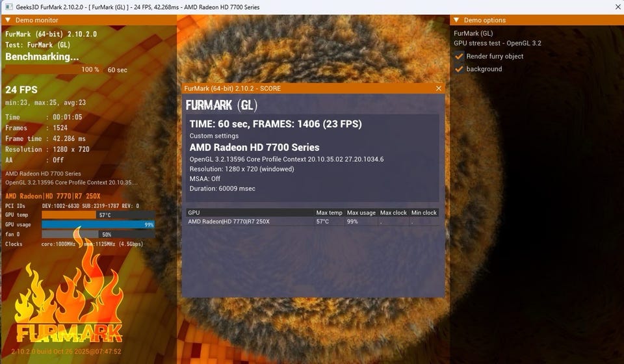Click the Benchmarking... status text
The width and height of the screenshot is (624, 364).
pos(42,57)
